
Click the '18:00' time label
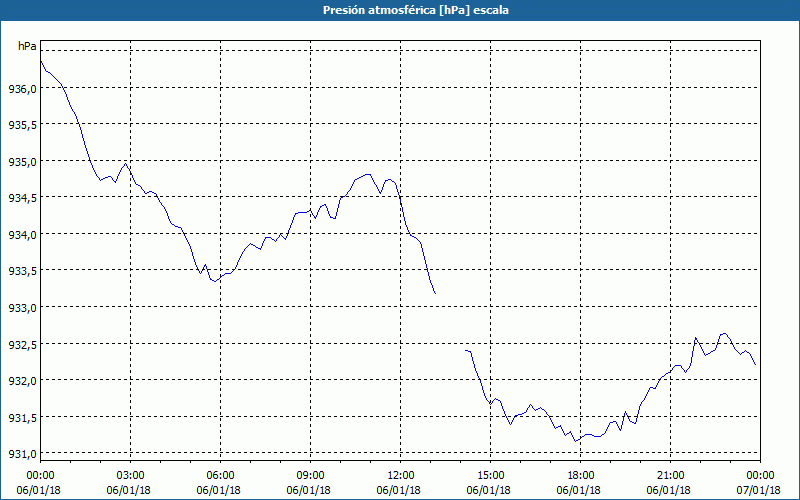[581, 476]
